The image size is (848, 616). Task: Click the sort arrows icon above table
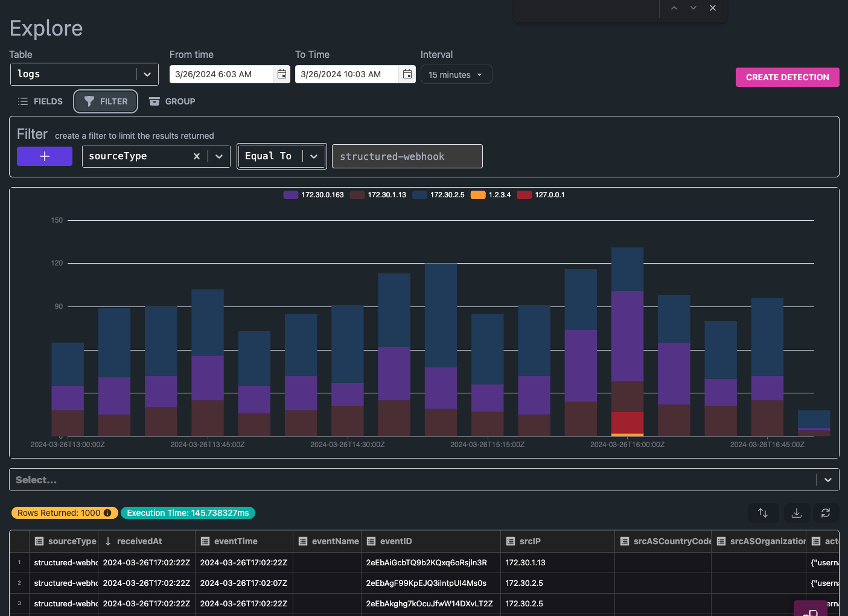pos(763,513)
